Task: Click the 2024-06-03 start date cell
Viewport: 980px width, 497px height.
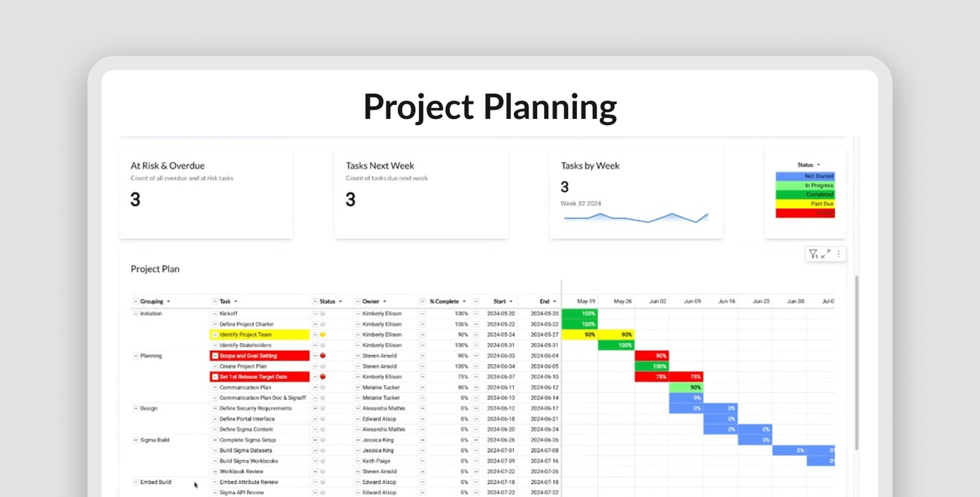Action: [501, 355]
